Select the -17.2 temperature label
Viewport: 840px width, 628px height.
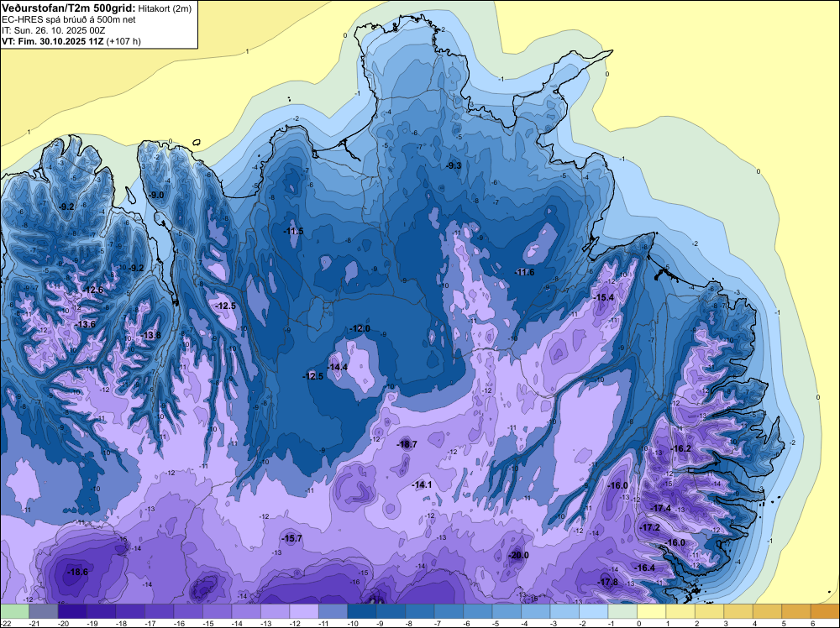coord(650,528)
